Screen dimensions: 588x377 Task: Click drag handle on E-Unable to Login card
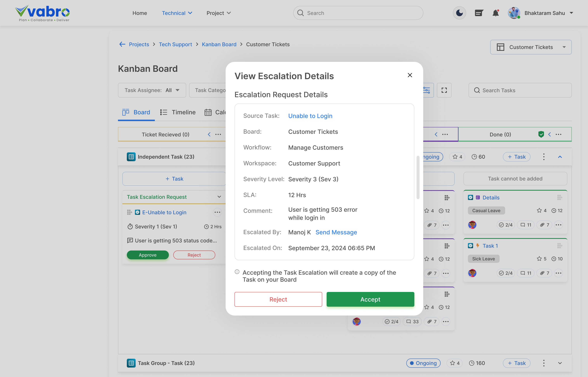point(129,212)
